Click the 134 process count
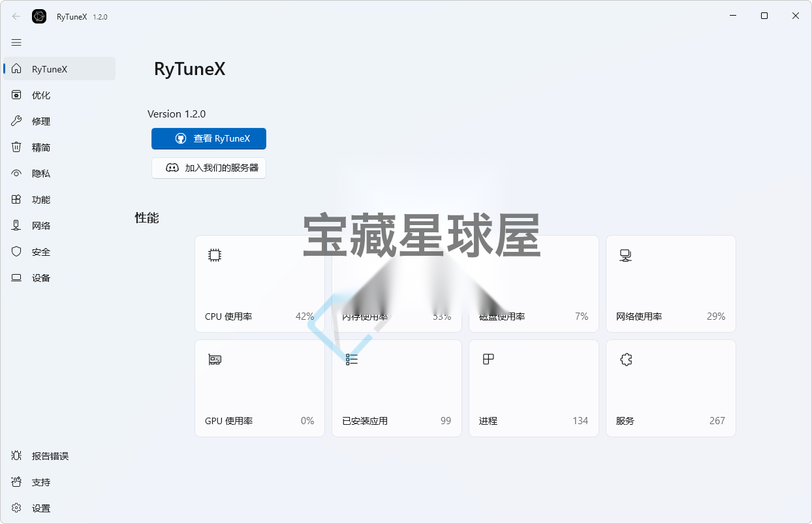Viewport: 812px width, 524px height. tap(580, 421)
